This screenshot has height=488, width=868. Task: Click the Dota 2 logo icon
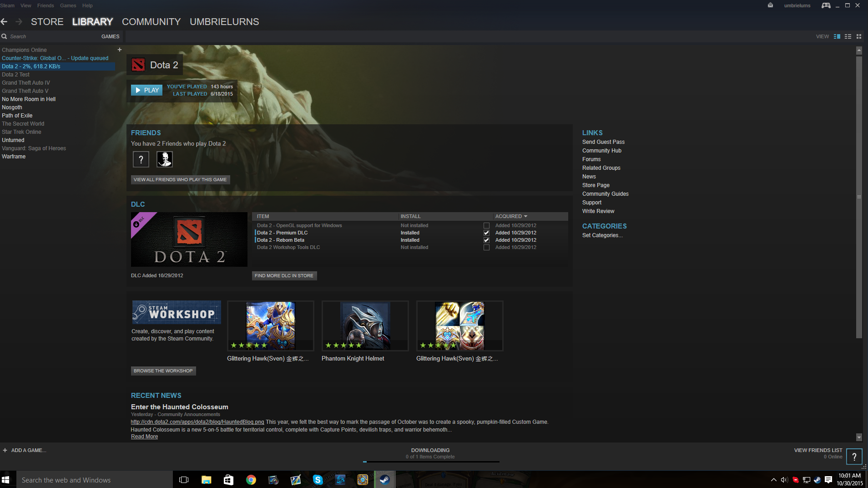[x=138, y=65]
